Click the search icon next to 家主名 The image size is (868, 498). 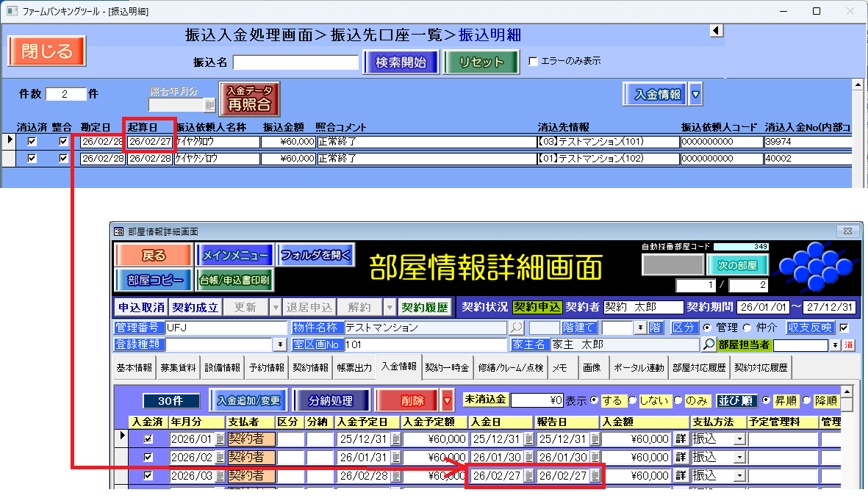[x=708, y=344]
